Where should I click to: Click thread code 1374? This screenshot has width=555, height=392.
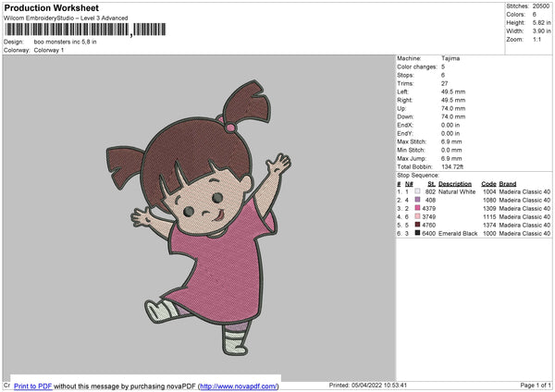coord(489,225)
